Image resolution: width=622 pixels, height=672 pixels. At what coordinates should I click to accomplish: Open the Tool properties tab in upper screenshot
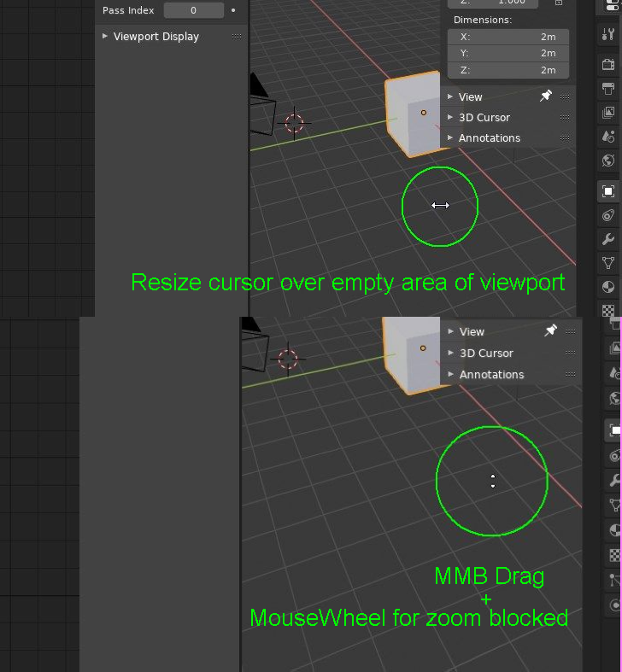point(607,34)
